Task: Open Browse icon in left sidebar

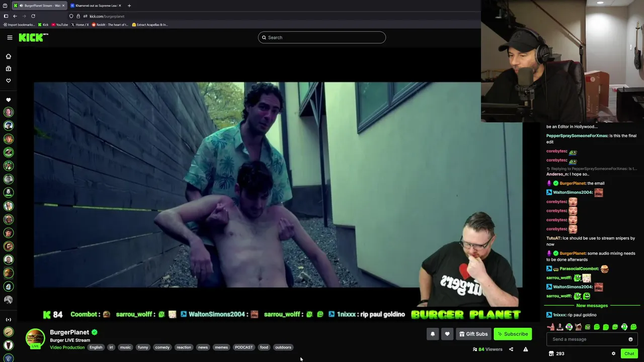Action: pos(8,68)
